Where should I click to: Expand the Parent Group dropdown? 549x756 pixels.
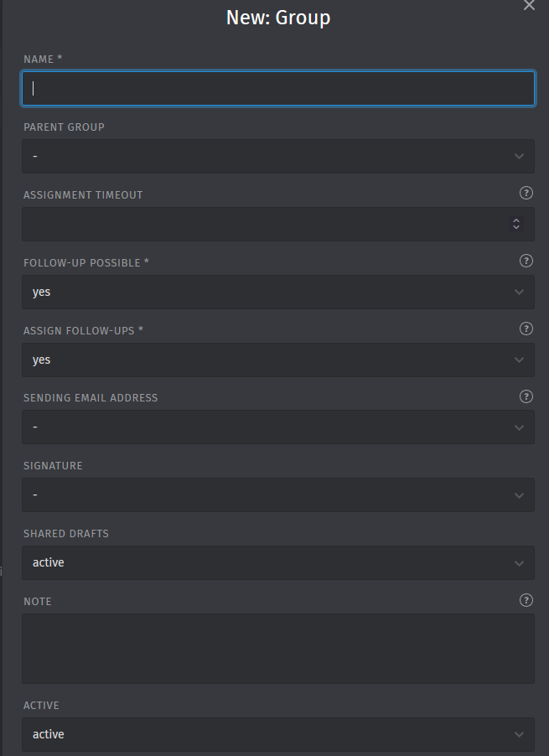278,156
